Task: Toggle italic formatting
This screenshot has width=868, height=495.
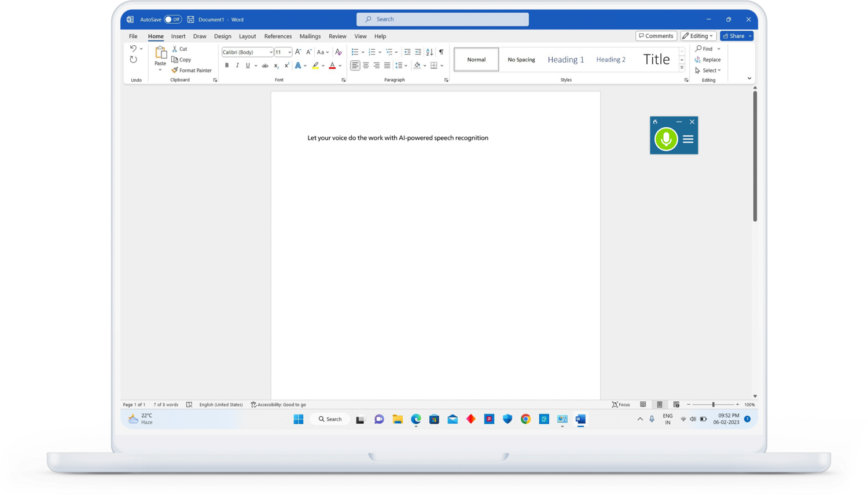Action: 237,65
